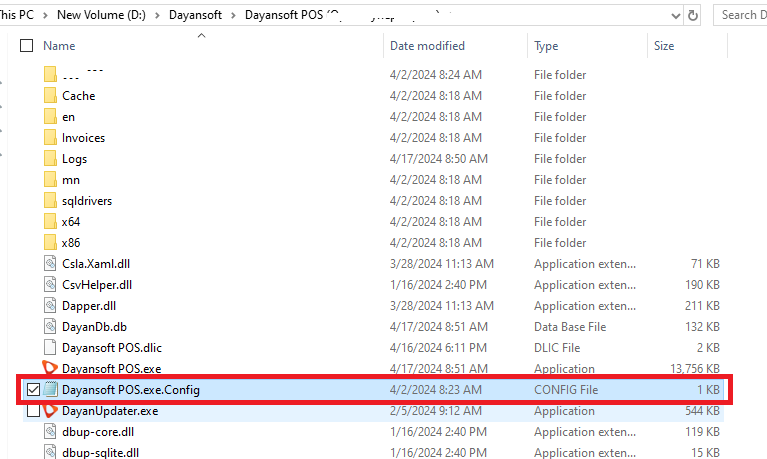Expand chevron after This PC in path
The width and height of the screenshot is (767, 459).
[45, 16]
